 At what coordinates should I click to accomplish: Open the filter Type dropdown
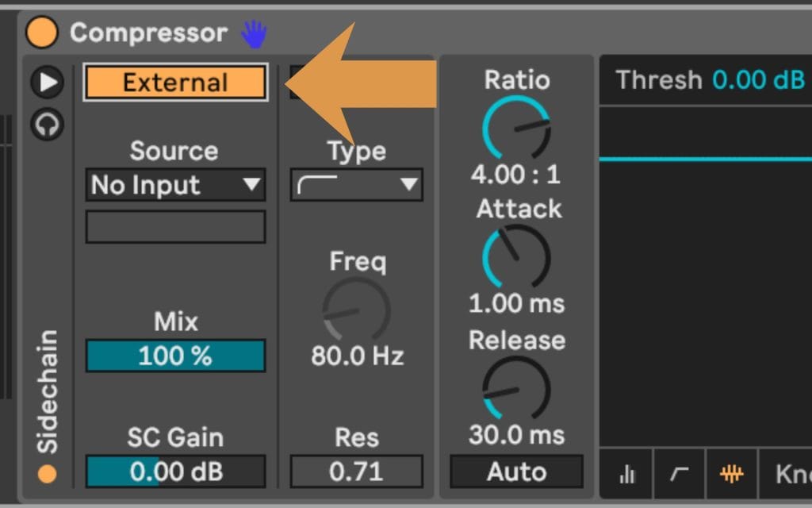pyautogui.click(x=356, y=185)
